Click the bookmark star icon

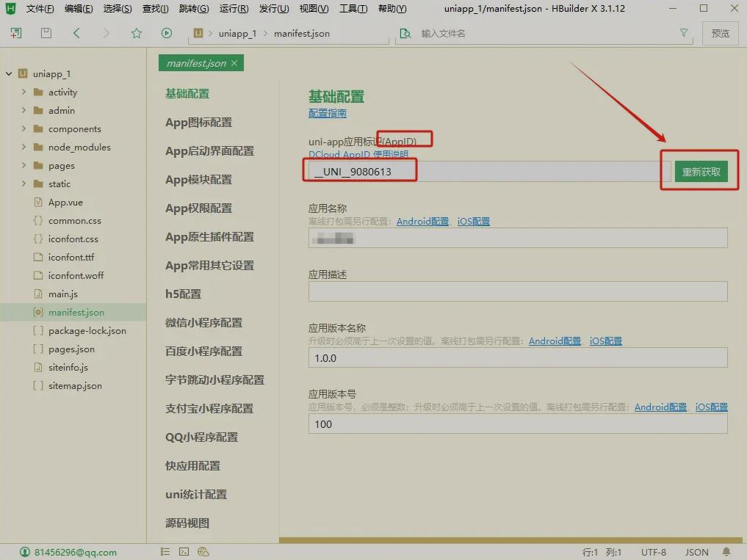[136, 33]
